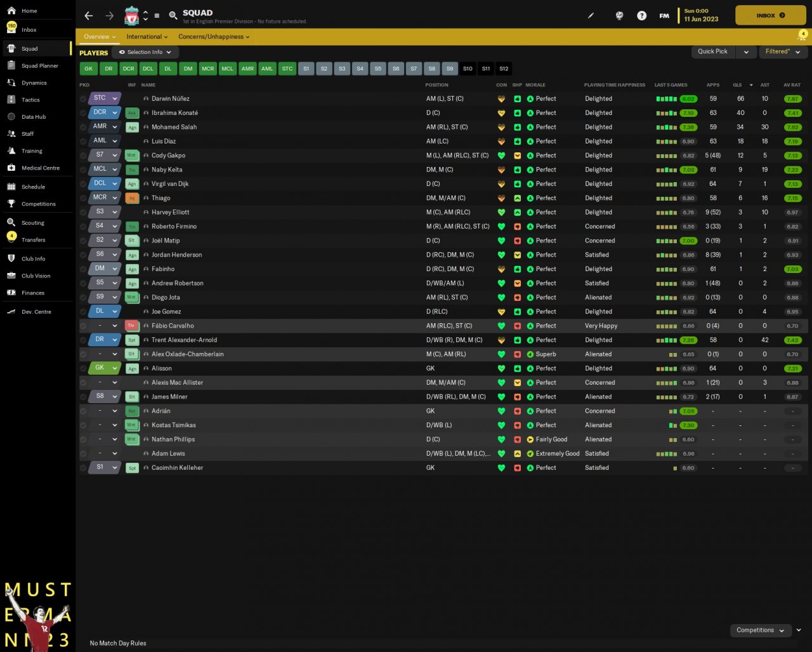This screenshot has width=812, height=652.
Task: Open the Tactics sidebar icon
Action: click(x=11, y=100)
